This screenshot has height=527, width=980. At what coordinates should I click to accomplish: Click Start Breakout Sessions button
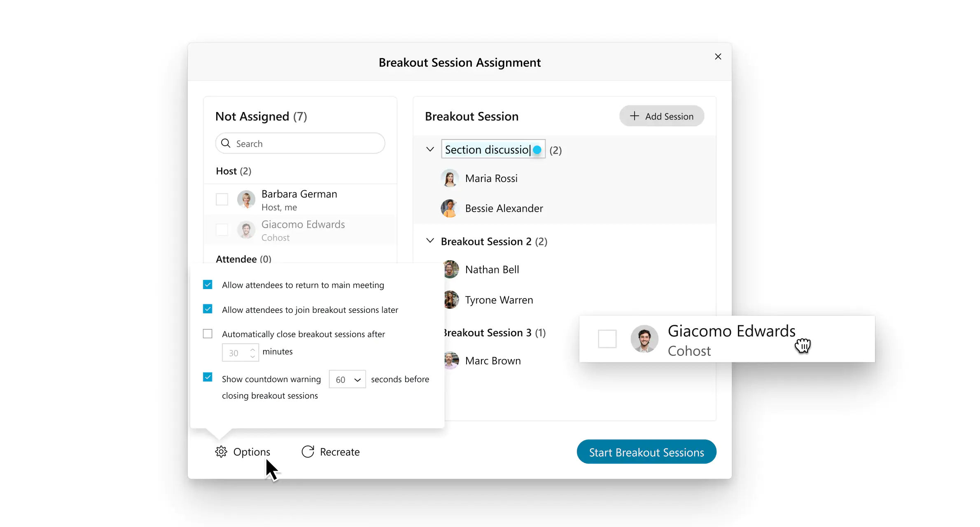647,452
